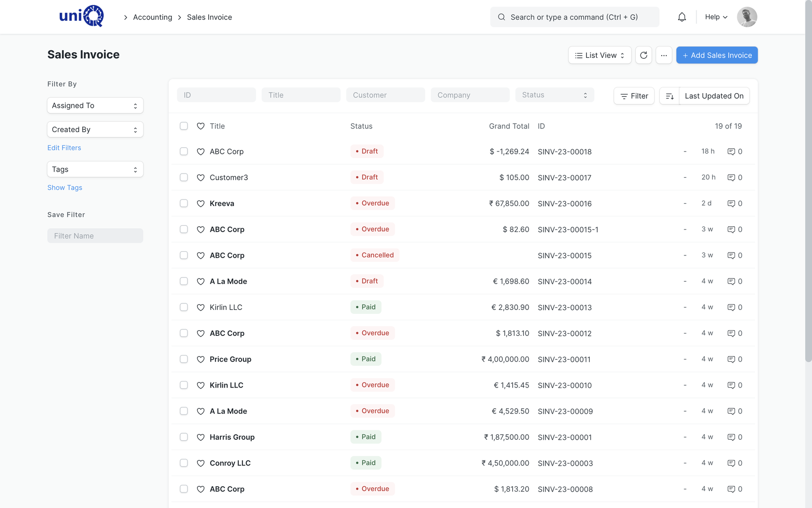This screenshot has width=812, height=508.
Task: Open comments for SINV-23-00017
Action: coord(735,177)
